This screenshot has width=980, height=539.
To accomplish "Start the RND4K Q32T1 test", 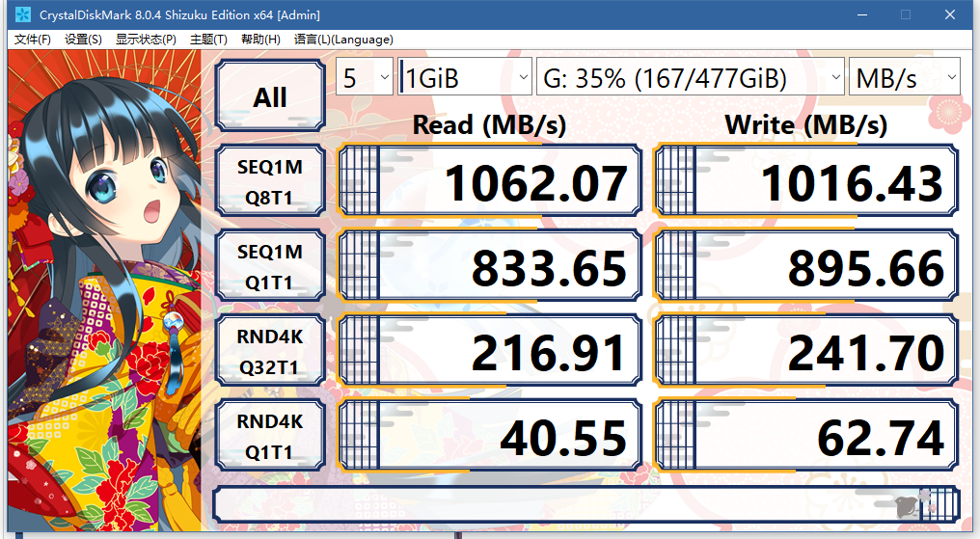I will click(270, 351).
